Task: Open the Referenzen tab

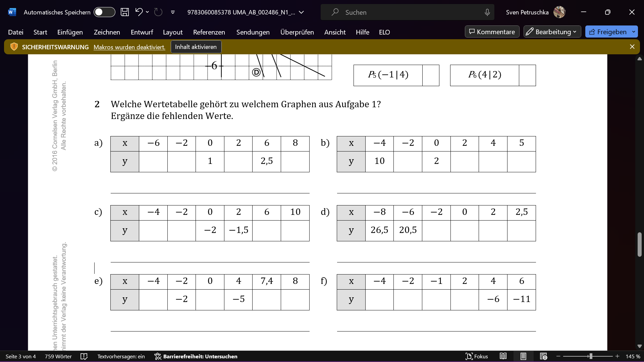Action: coord(209,32)
